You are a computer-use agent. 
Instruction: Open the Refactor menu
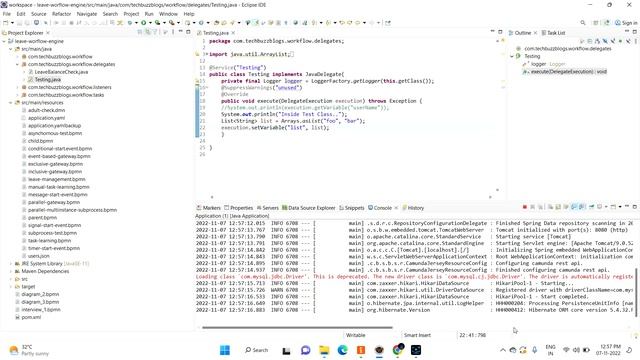click(62, 14)
